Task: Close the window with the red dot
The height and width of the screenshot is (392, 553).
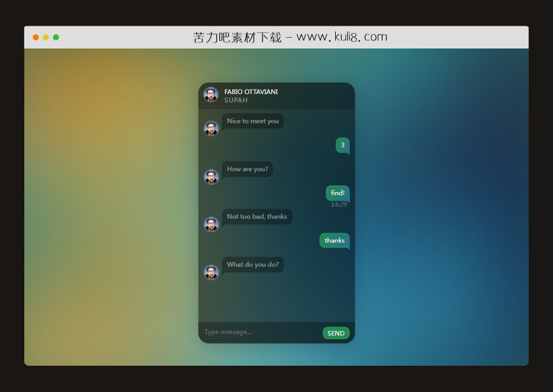Action: (x=36, y=38)
